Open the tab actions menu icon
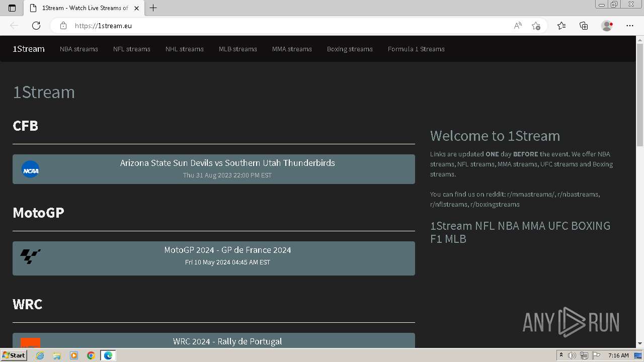The width and height of the screenshot is (644, 362). click(12, 8)
